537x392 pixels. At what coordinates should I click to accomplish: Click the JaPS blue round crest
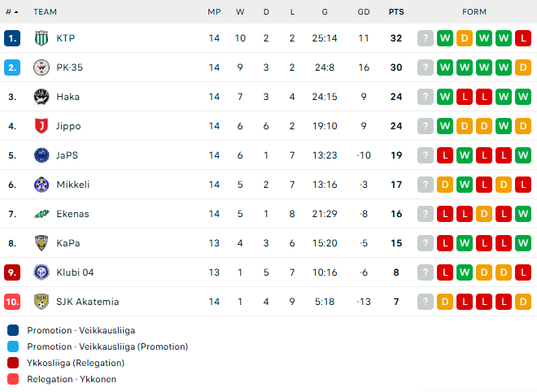(41, 155)
